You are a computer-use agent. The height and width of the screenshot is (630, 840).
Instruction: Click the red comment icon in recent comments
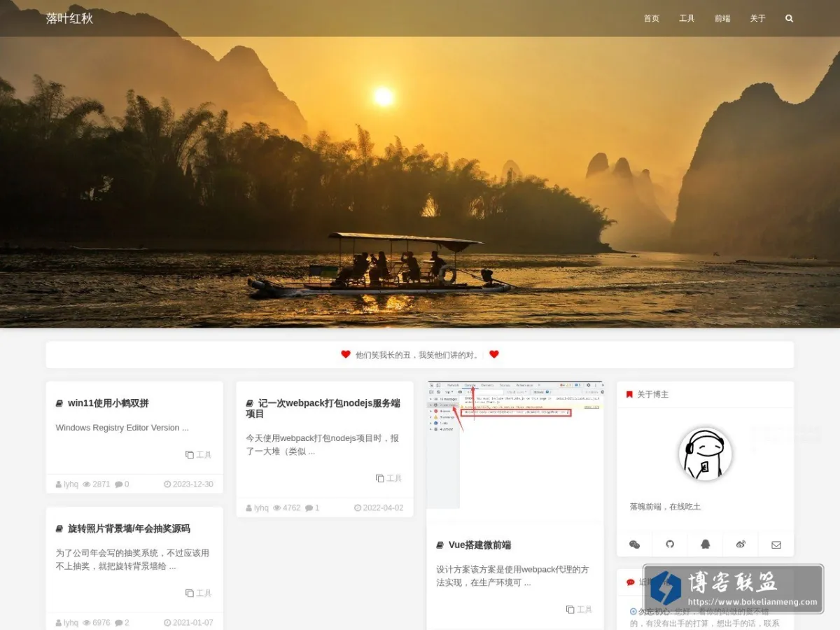click(x=630, y=582)
